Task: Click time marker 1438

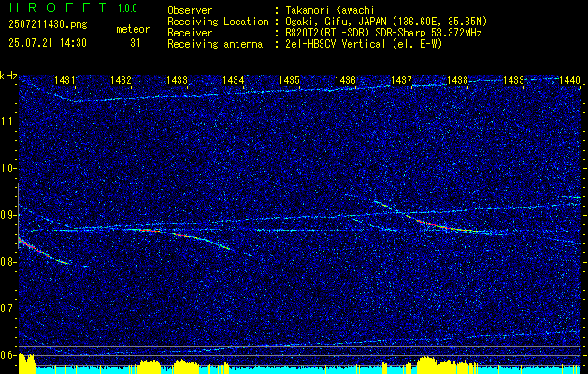Action: click(457, 79)
